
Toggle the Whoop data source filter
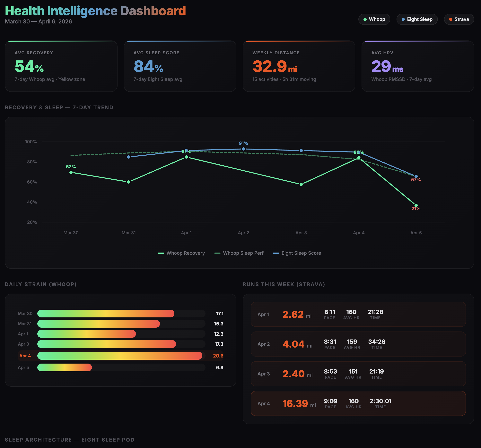(x=374, y=19)
